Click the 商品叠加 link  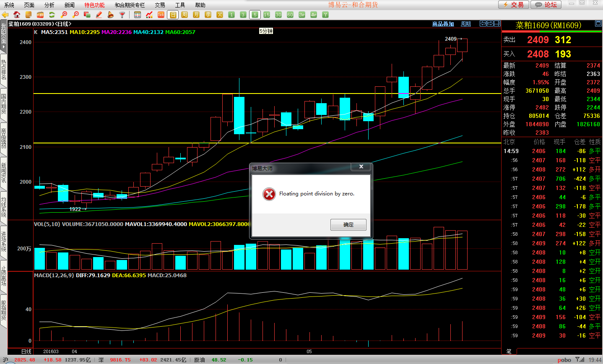443,24
